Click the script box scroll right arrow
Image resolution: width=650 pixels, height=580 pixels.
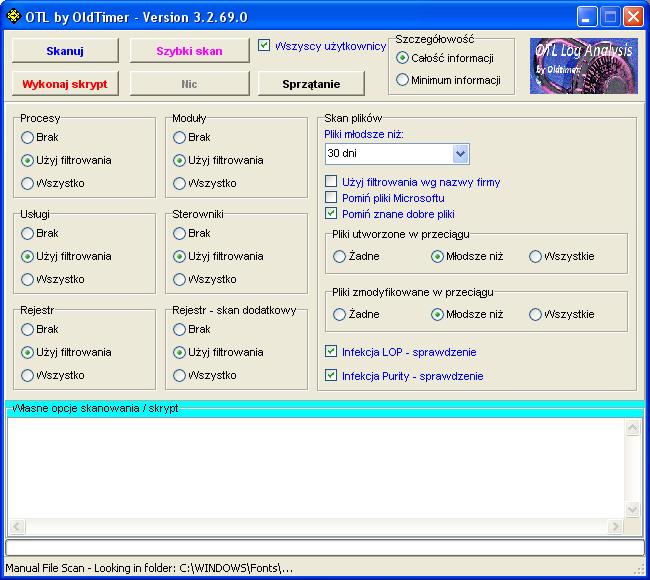click(x=616, y=527)
